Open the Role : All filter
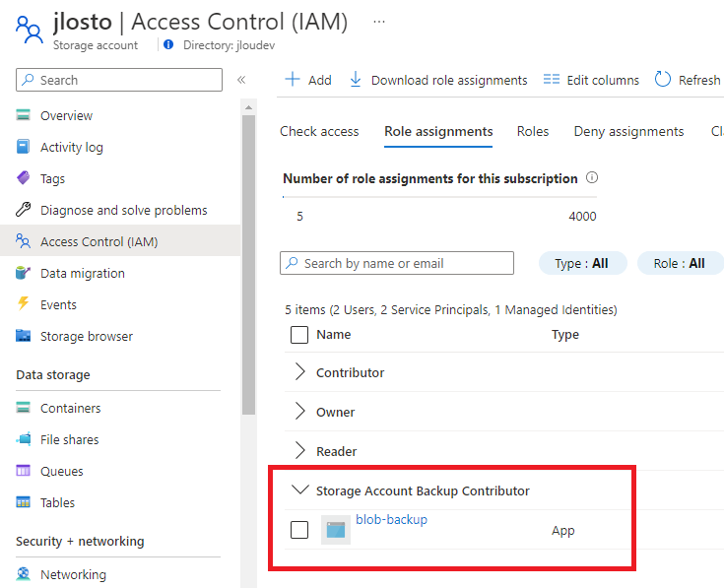724x588 pixels. coord(680,263)
